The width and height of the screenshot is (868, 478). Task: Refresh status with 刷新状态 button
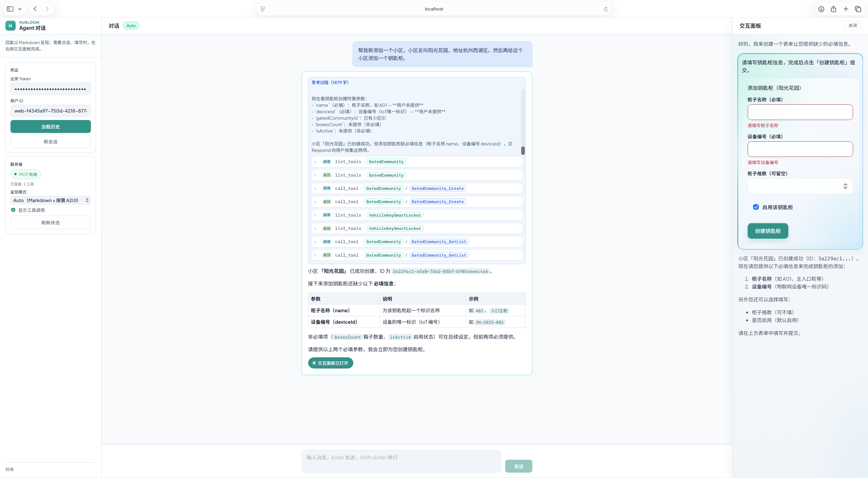tap(51, 222)
